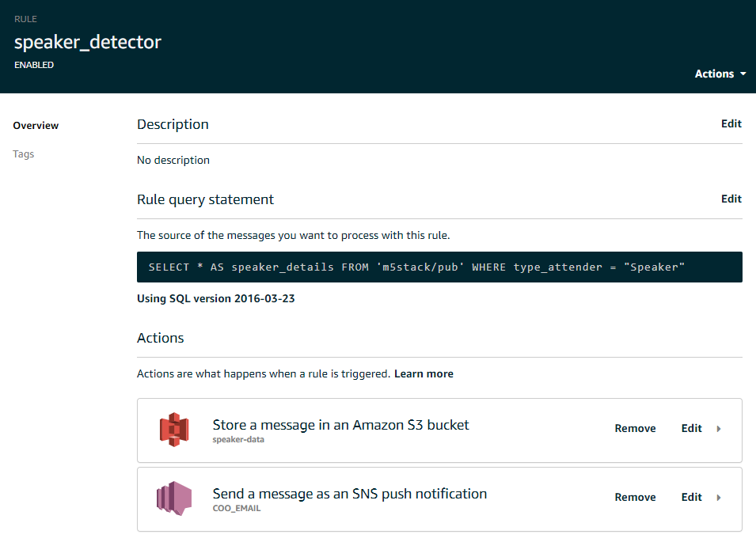Edit the rule Description
Image resolution: width=756 pixels, height=542 pixels.
(x=731, y=123)
